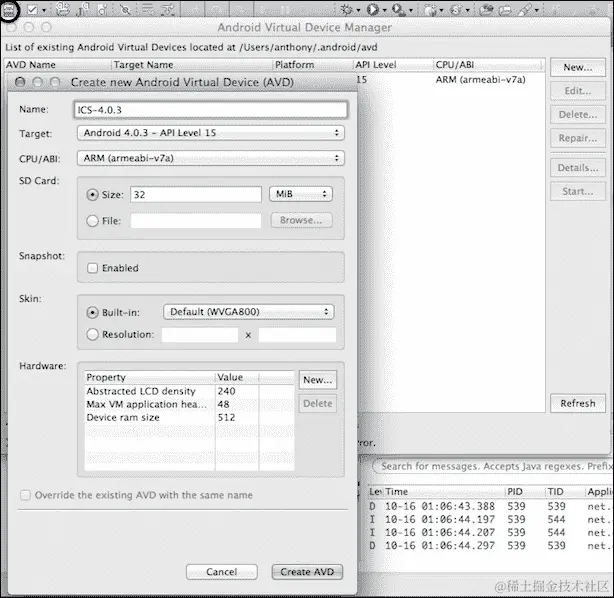The width and height of the screenshot is (614, 598).
Task: Click Start... in the AVD Manager window
Action: click(x=578, y=191)
